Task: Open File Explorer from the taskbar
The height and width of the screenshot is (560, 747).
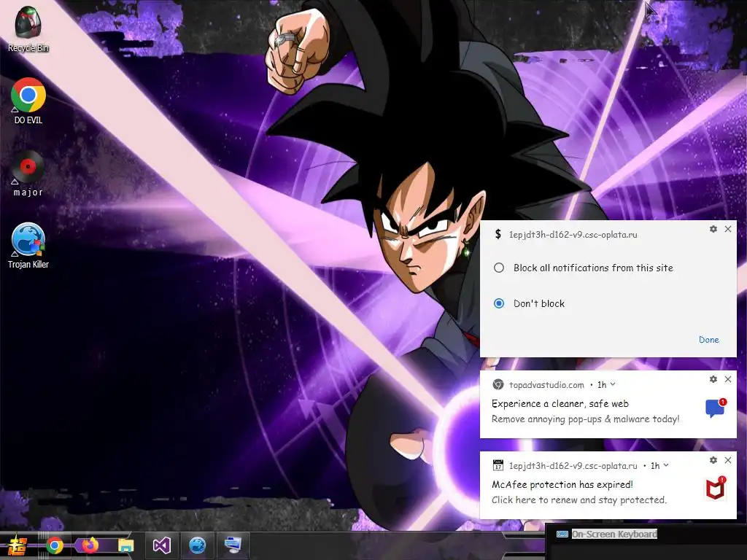Action: pos(125,545)
